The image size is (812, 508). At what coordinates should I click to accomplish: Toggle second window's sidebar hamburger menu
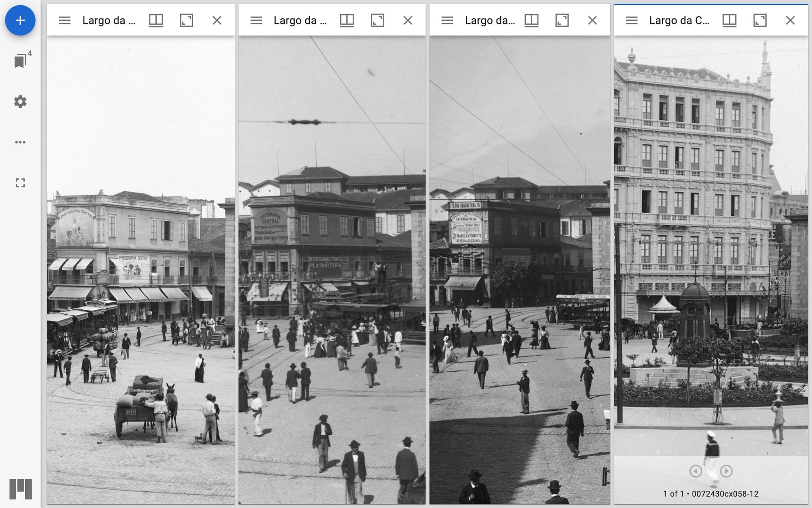[256, 20]
